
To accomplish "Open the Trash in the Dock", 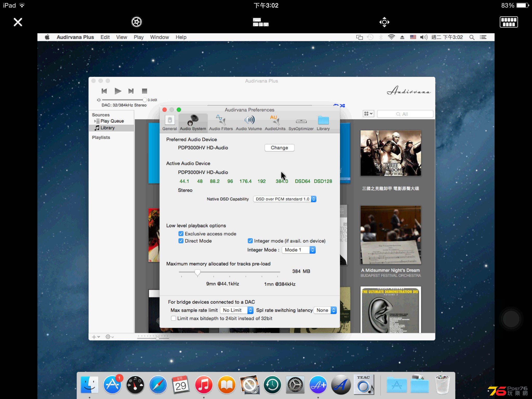I will 442,385.
